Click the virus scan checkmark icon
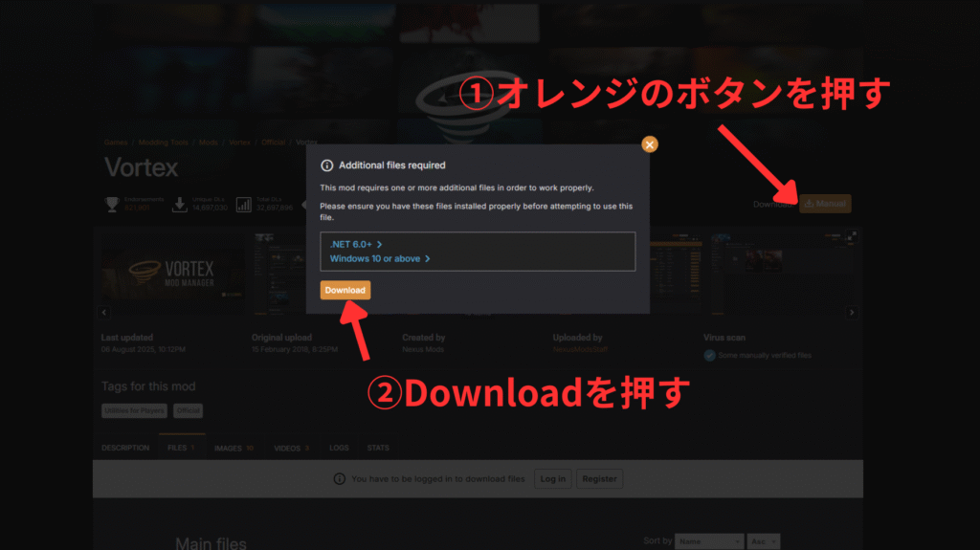The height and width of the screenshot is (550, 980). [x=709, y=355]
